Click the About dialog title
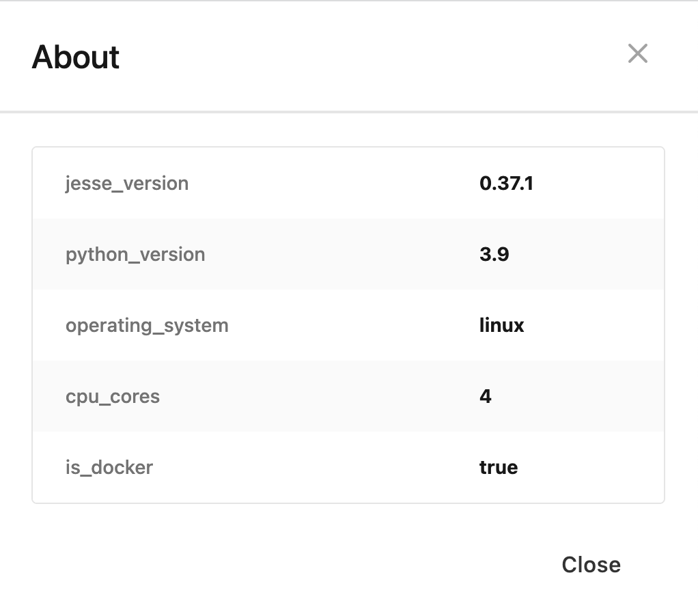 click(76, 57)
